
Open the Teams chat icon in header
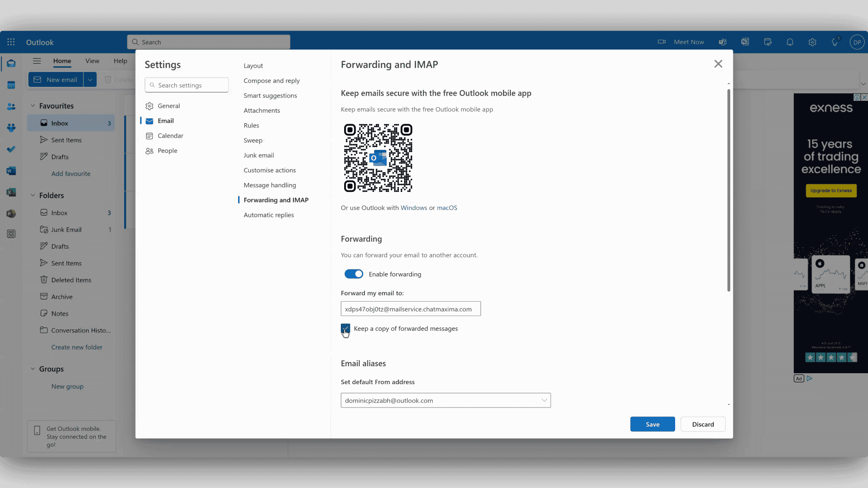723,42
